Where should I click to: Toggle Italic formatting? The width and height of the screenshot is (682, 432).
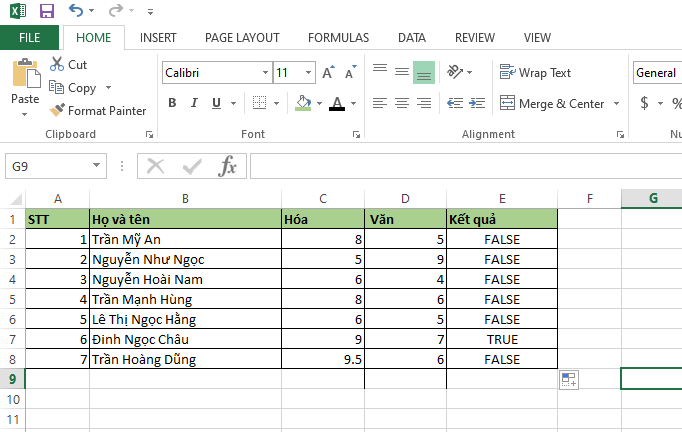point(194,103)
